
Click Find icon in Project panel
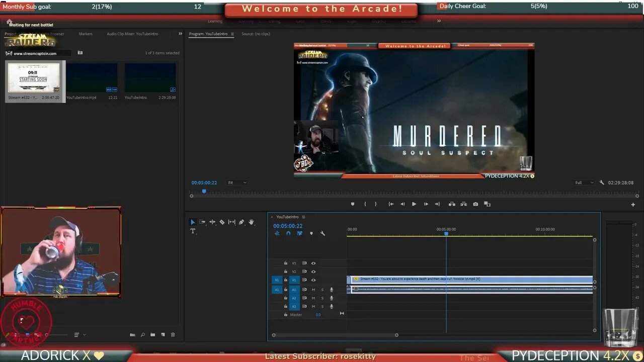(143, 335)
